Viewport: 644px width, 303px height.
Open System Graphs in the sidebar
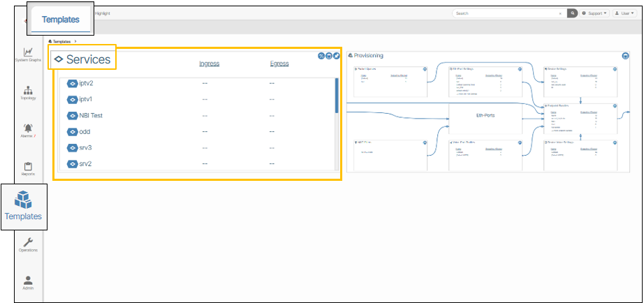pyautogui.click(x=28, y=52)
